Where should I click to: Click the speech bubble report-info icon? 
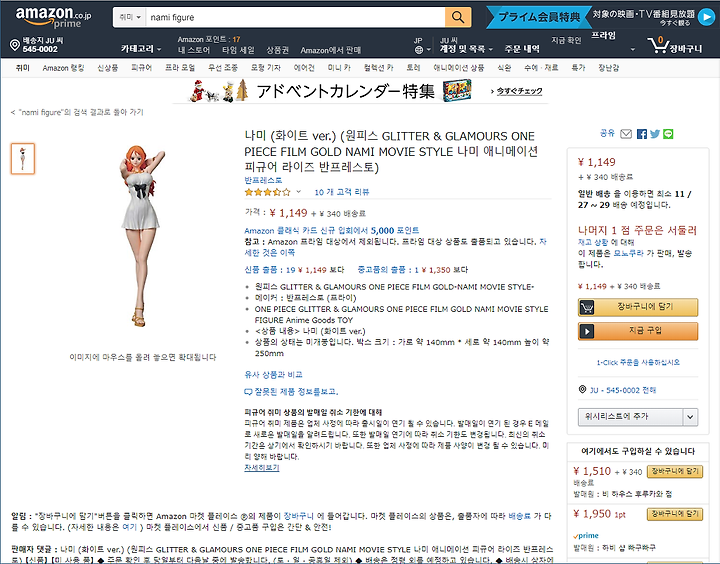[x=248, y=392]
